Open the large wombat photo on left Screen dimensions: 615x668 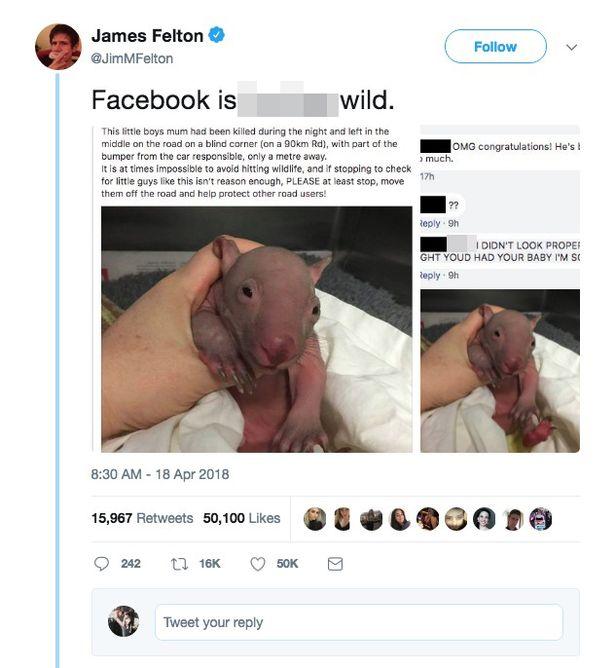coord(257,328)
